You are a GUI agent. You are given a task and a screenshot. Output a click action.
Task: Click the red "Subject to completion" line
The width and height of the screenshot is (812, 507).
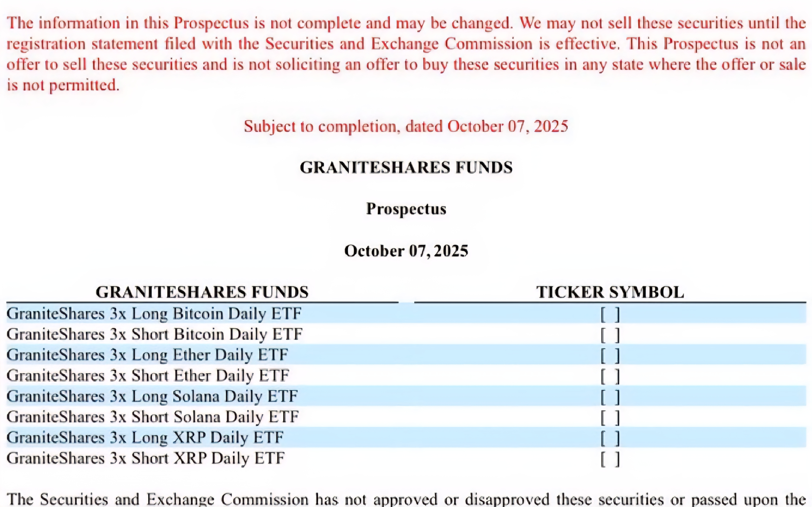pos(406,126)
